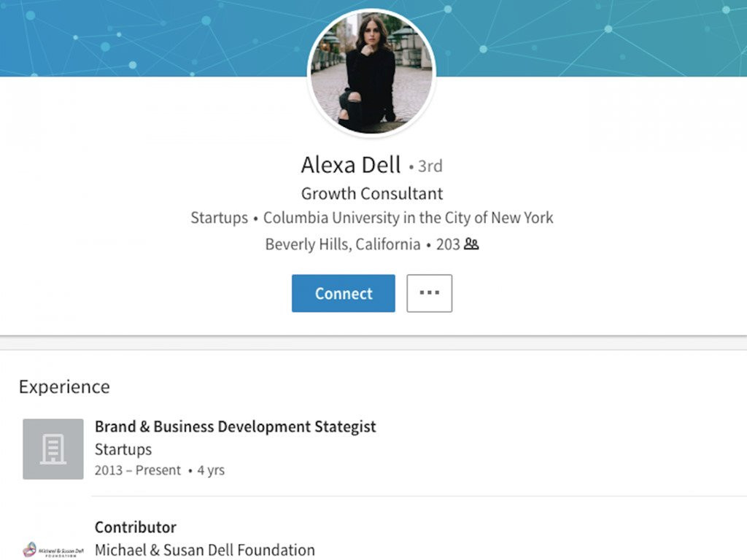Open the three-dot more options menu
The image size is (747, 560).
[429, 293]
